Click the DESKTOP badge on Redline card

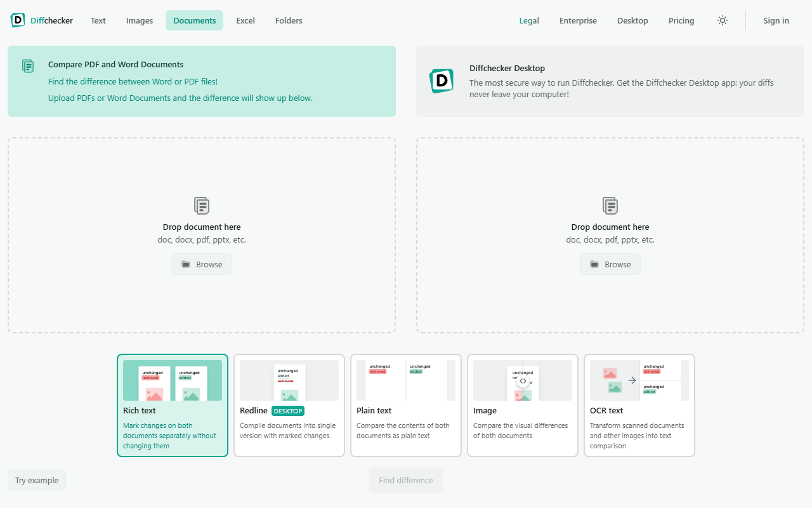click(288, 411)
